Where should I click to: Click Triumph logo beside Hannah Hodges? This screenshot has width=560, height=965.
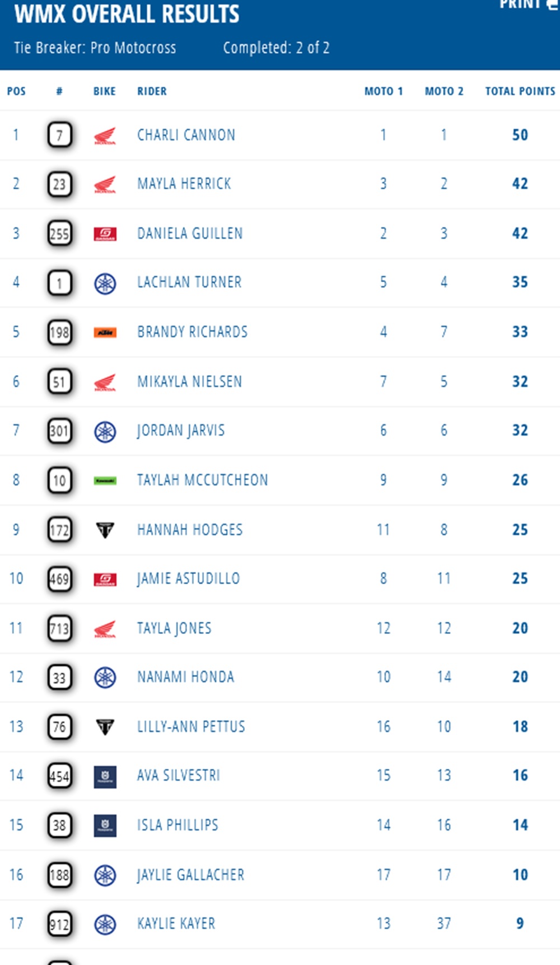105,530
